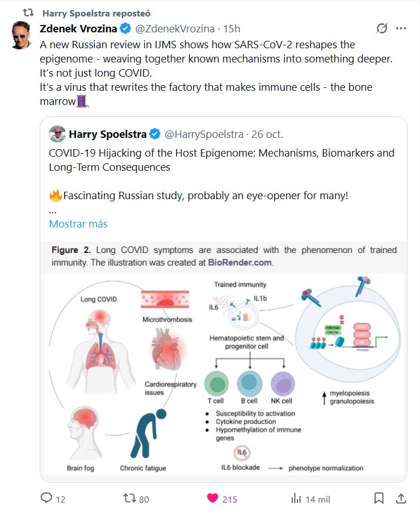Click the share upload icon
This screenshot has height=514, width=420.
tap(400, 499)
